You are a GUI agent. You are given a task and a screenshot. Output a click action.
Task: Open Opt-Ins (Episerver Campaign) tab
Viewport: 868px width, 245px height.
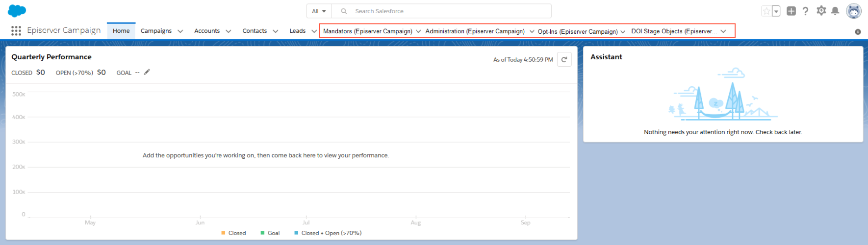(x=578, y=31)
